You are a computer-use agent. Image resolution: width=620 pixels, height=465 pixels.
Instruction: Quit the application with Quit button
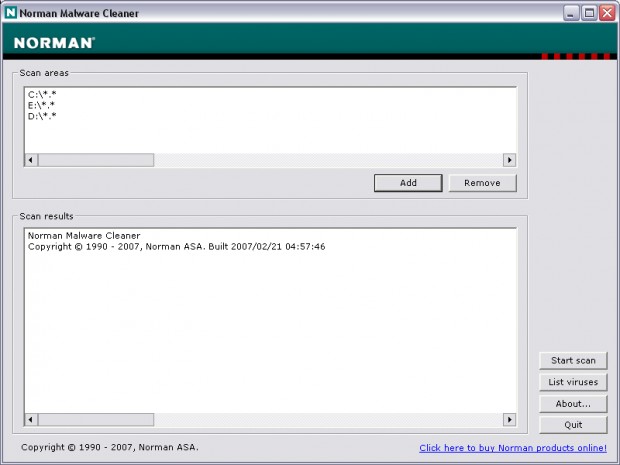coord(573,425)
